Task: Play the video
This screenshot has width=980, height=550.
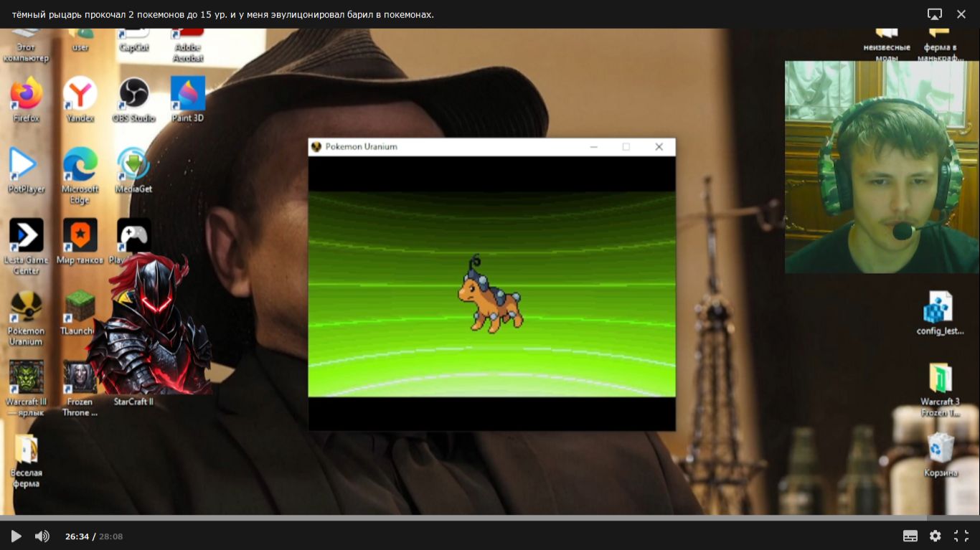Action: (16, 536)
